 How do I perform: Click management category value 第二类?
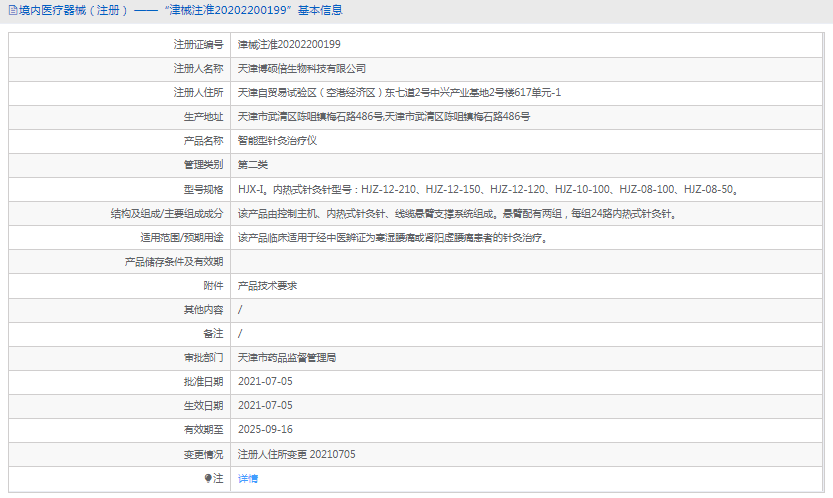(252, 165)
